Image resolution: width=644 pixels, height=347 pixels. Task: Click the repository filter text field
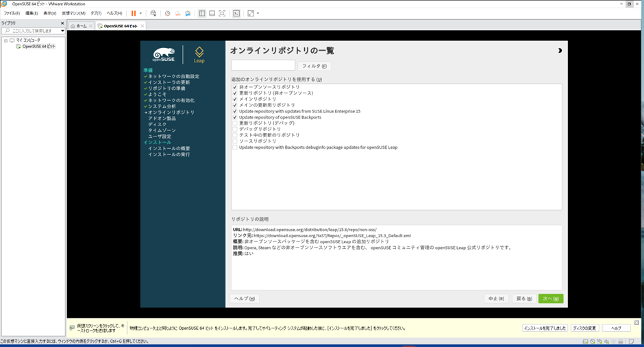(263, 66)
